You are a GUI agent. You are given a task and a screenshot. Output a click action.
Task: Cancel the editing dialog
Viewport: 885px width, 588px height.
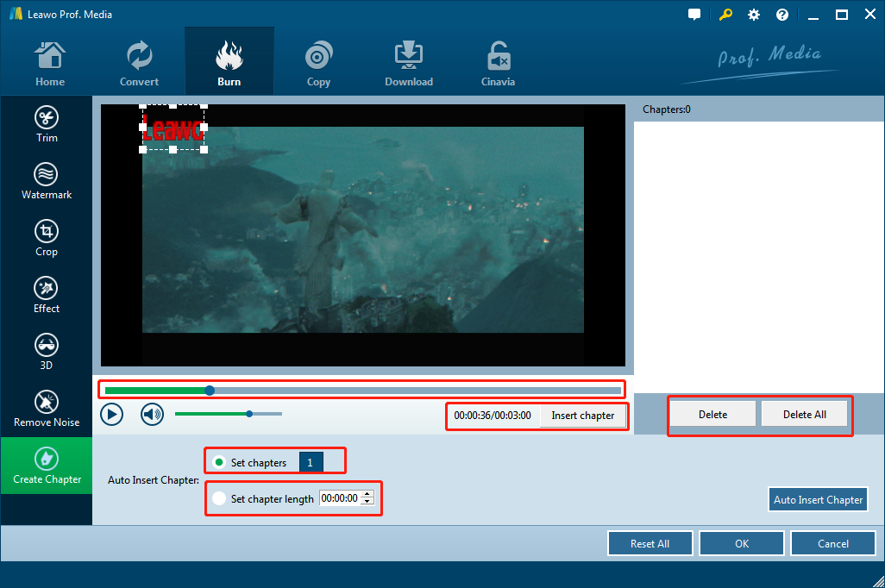point(833,543)
